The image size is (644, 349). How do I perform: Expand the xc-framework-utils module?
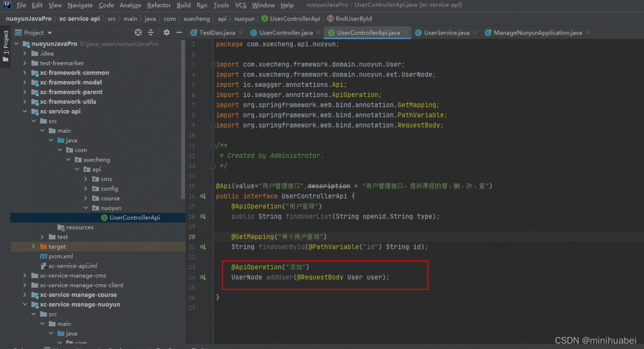(x=25, y=102)
